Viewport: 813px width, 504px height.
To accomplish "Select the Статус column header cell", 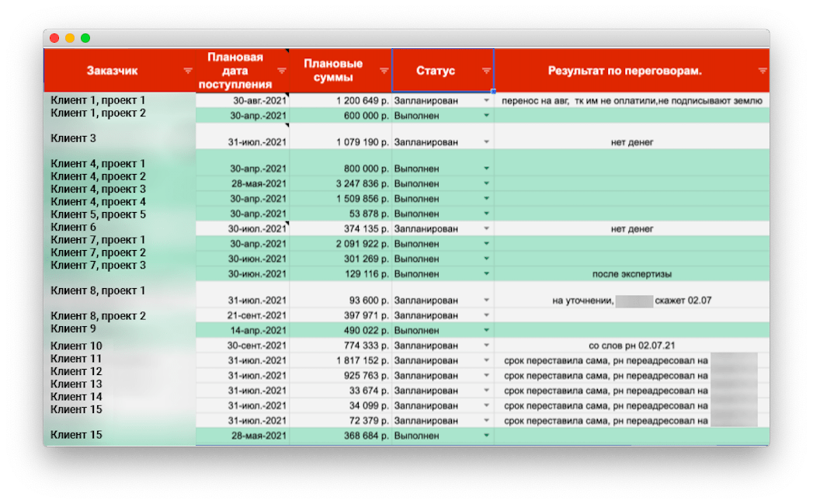I will pyautogui.click(x=436, y=71).
